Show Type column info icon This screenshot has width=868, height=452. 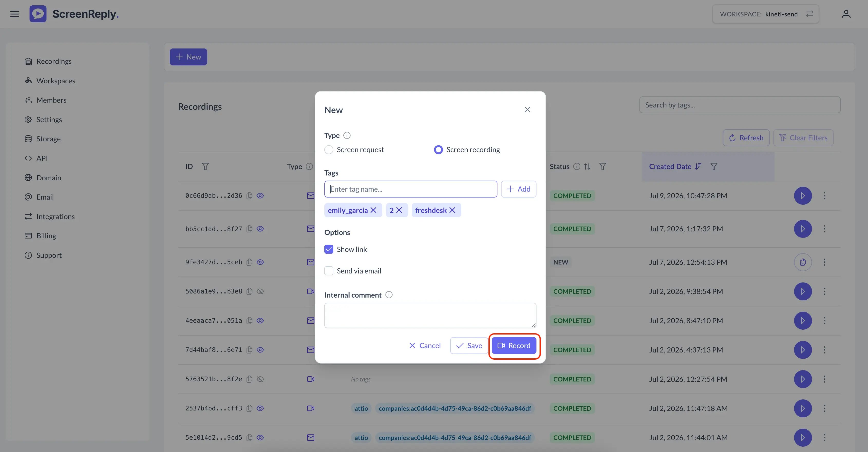point(309,166)
